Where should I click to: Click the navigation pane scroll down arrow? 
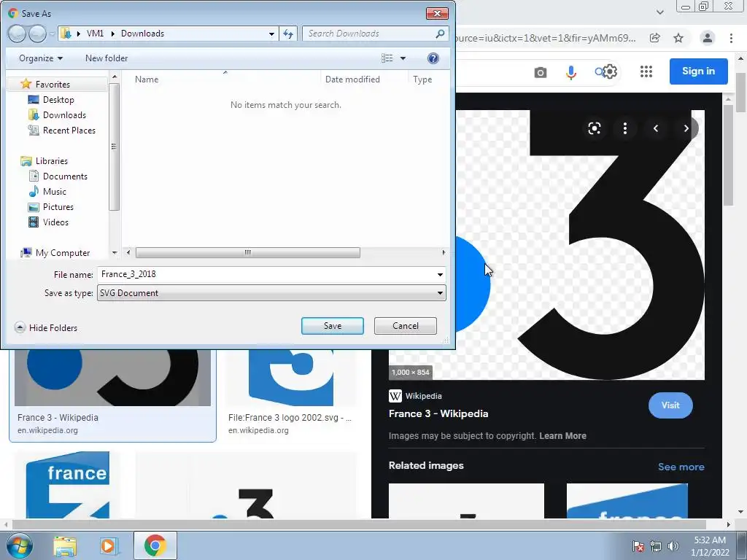click(115, 253)
